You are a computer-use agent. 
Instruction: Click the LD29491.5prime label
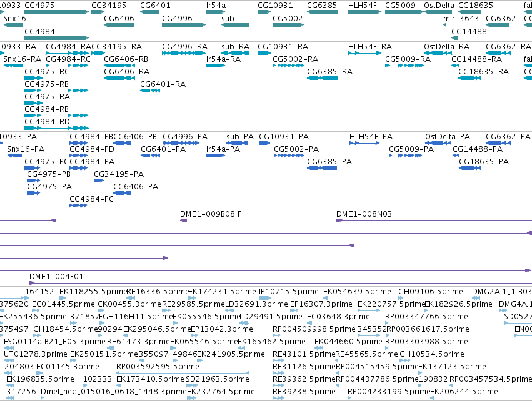271,317
